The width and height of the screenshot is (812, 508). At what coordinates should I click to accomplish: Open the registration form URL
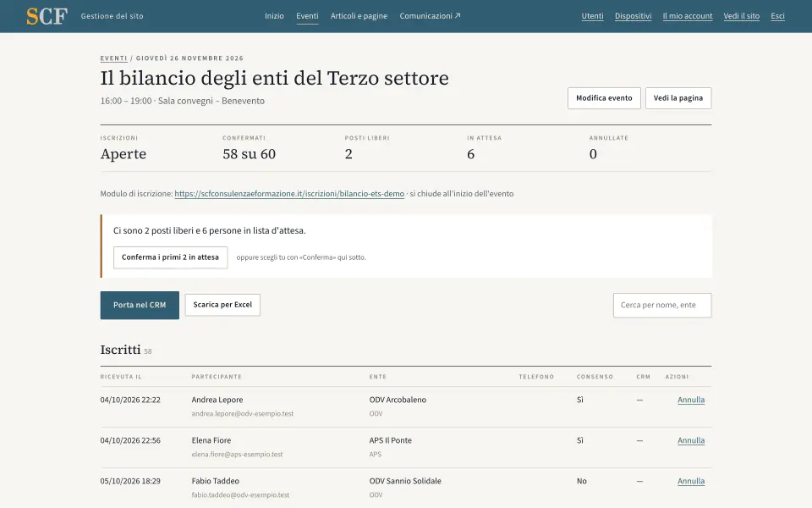click(289, 193)
